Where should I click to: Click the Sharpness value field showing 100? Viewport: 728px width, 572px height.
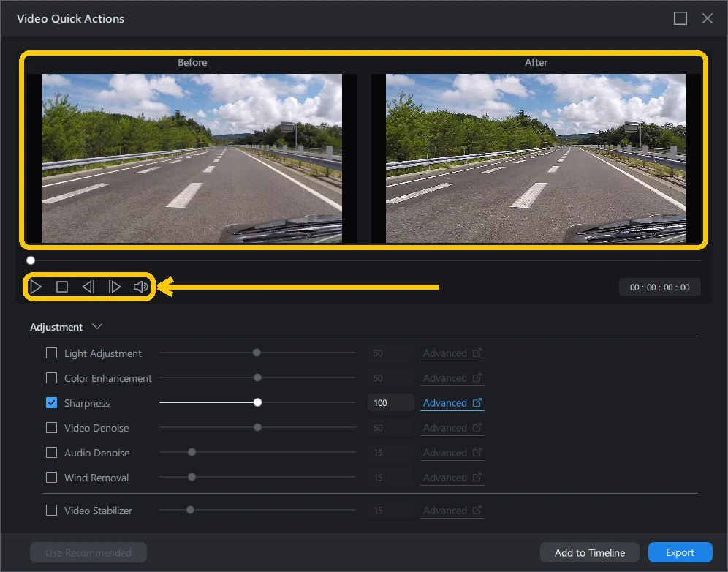coord(390,403)
